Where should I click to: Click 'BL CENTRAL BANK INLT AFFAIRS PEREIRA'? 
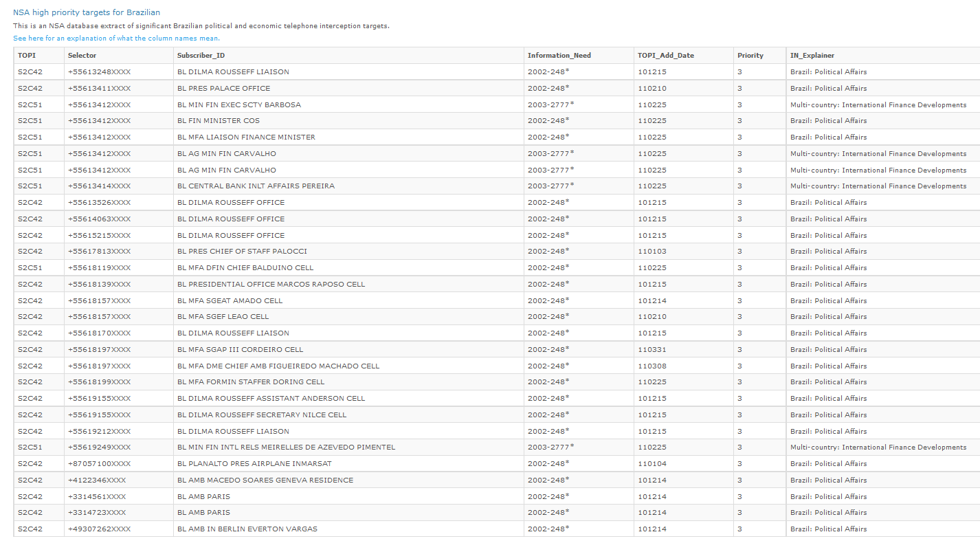point(348,186)
